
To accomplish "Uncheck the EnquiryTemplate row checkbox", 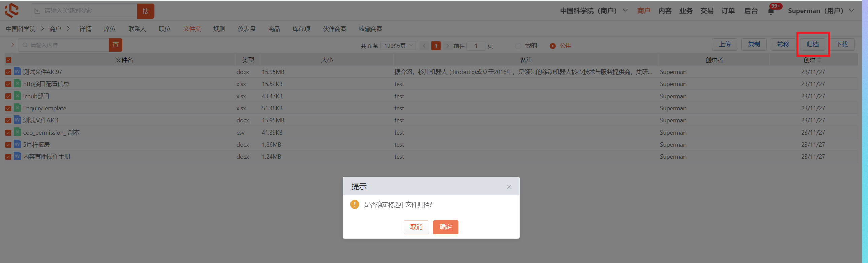I will tap(8, 108).
